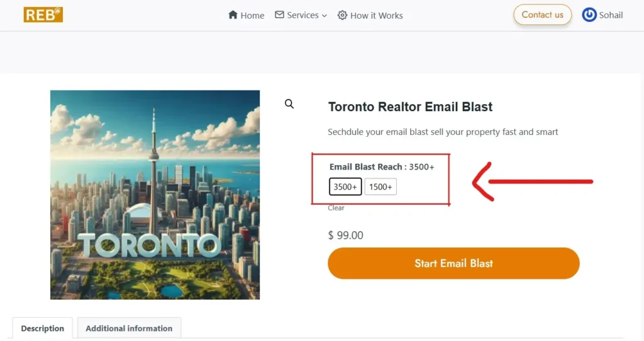The height and width of the screenshot is (341, 644).
Task: Switch to the Description tab
Action: coord(42,328)
